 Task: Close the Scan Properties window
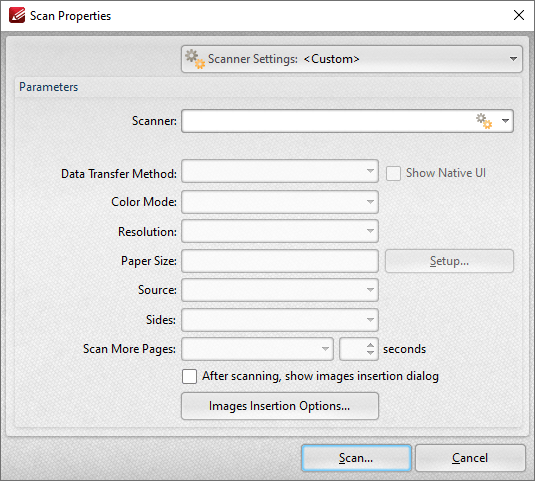[519, 15]
